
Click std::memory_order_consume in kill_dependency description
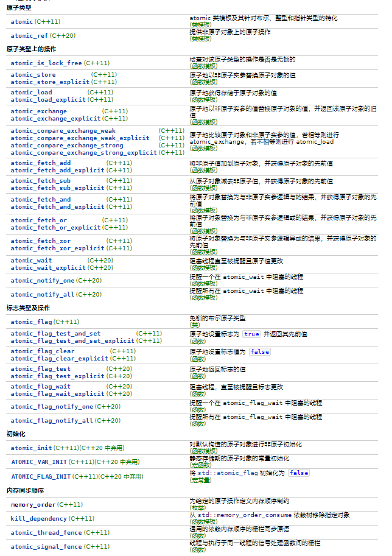(245, 515)
